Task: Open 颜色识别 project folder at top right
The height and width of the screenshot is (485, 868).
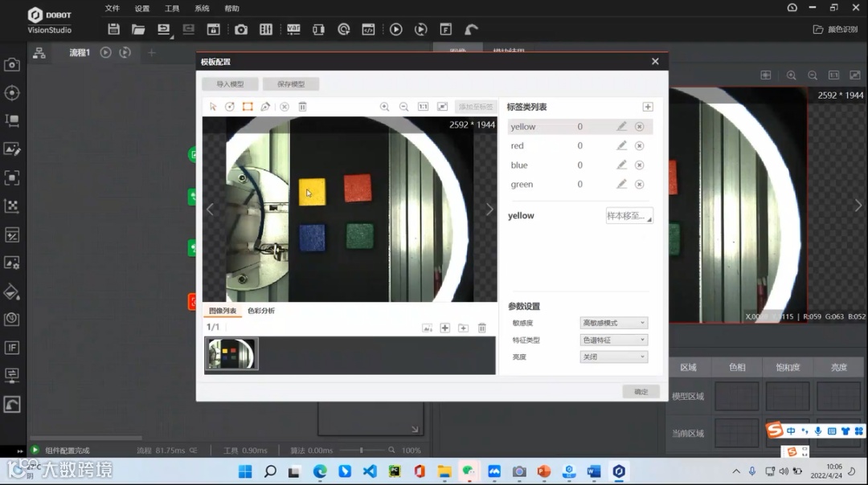Action: (x=835, y=30)
